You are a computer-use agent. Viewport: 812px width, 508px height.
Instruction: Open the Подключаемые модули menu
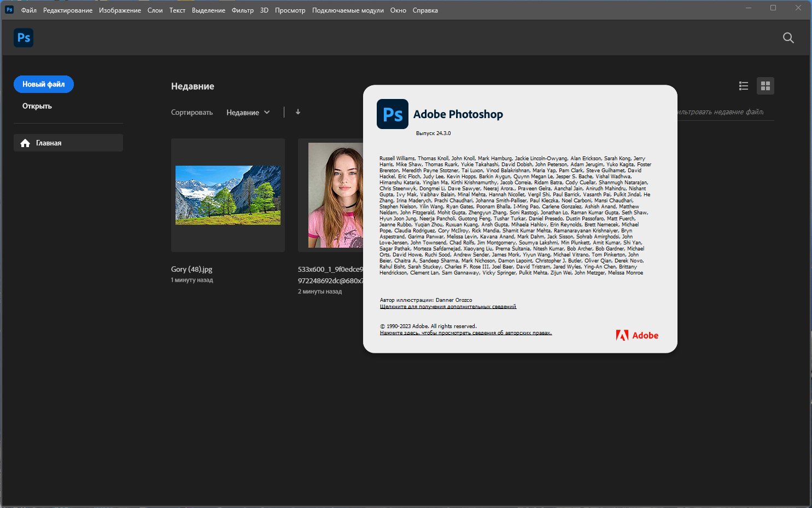[x=348, y=10]
